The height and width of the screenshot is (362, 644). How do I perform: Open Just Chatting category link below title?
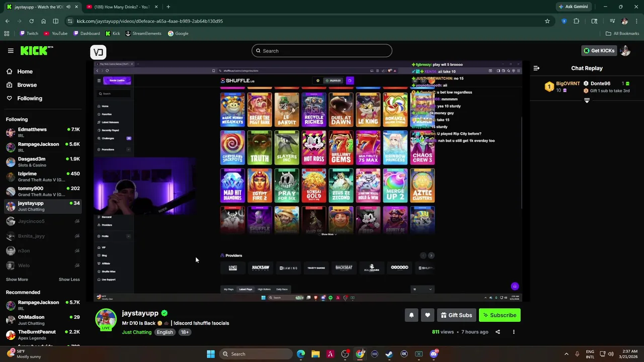[x=136, y=332]
